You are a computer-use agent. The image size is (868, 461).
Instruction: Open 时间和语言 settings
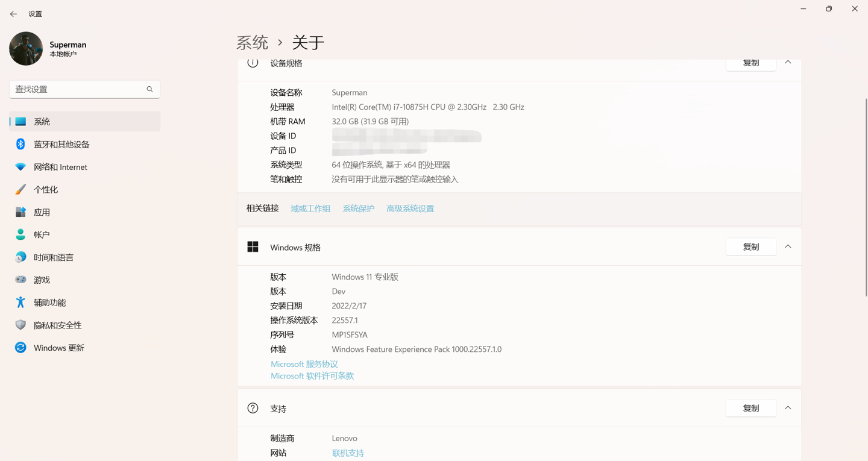pos(85,257)
